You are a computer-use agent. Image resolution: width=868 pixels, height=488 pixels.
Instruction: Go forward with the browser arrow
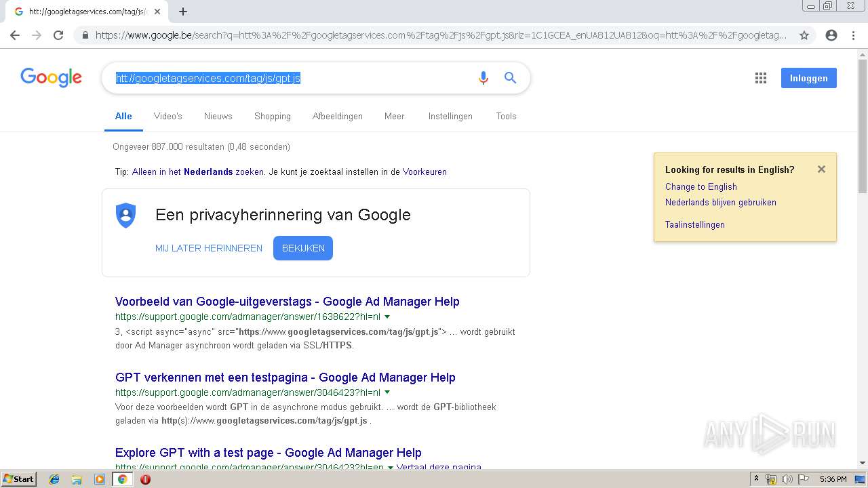(x=37, y=35)
